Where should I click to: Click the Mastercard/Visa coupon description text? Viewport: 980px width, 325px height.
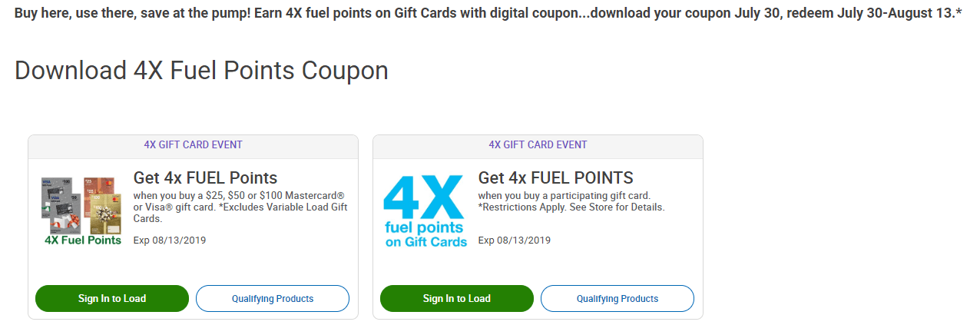238,196
